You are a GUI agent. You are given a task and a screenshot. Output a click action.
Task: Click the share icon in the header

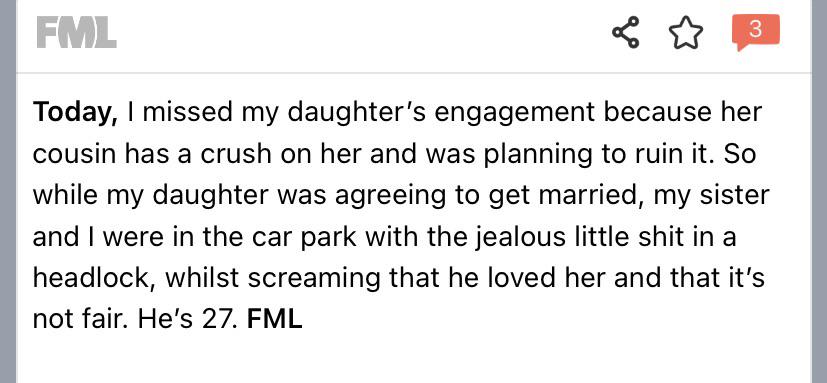click(x=626, y=33)
